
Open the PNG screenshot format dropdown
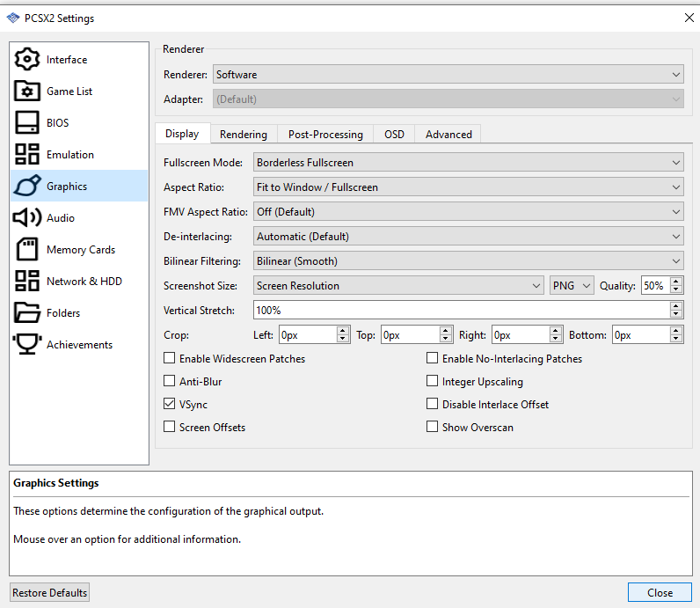click(x=572, y=285)
